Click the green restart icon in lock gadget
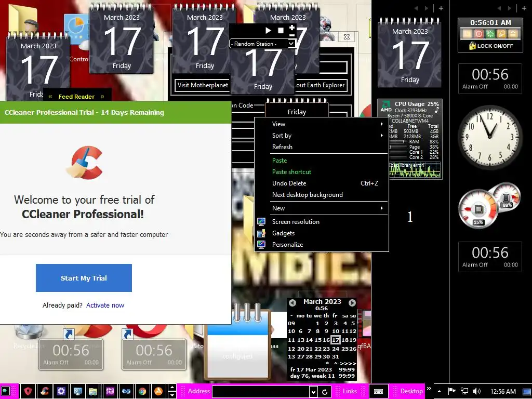The width and height of the screenshot is (532, 399). click(x=490, y=34)
